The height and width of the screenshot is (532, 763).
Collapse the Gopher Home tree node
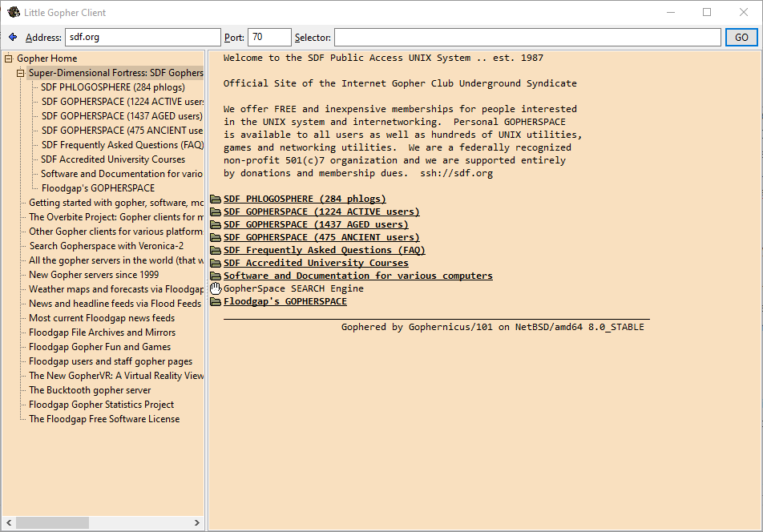[9, 58]
